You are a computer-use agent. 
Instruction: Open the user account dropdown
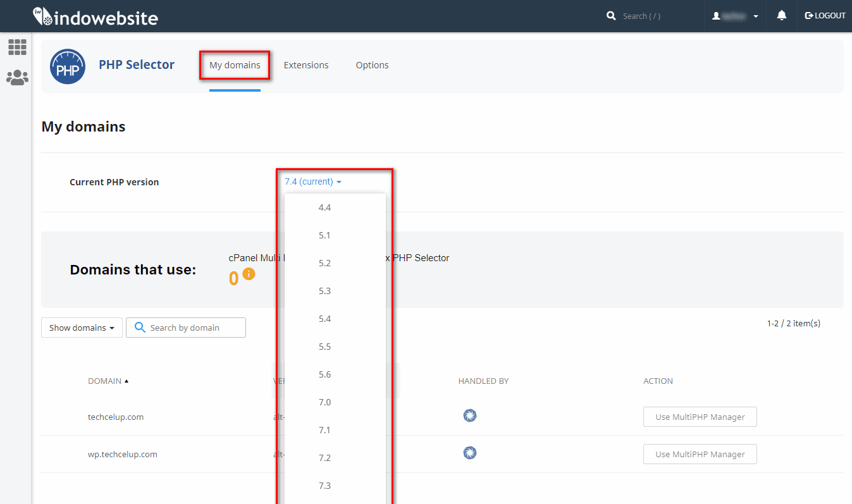[x=735, y=16]
